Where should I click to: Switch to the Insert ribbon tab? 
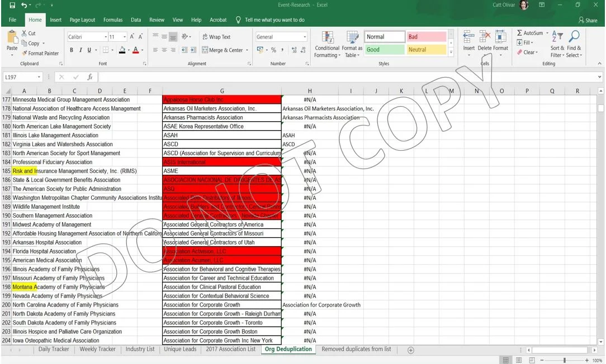click(x=56, y=20)
